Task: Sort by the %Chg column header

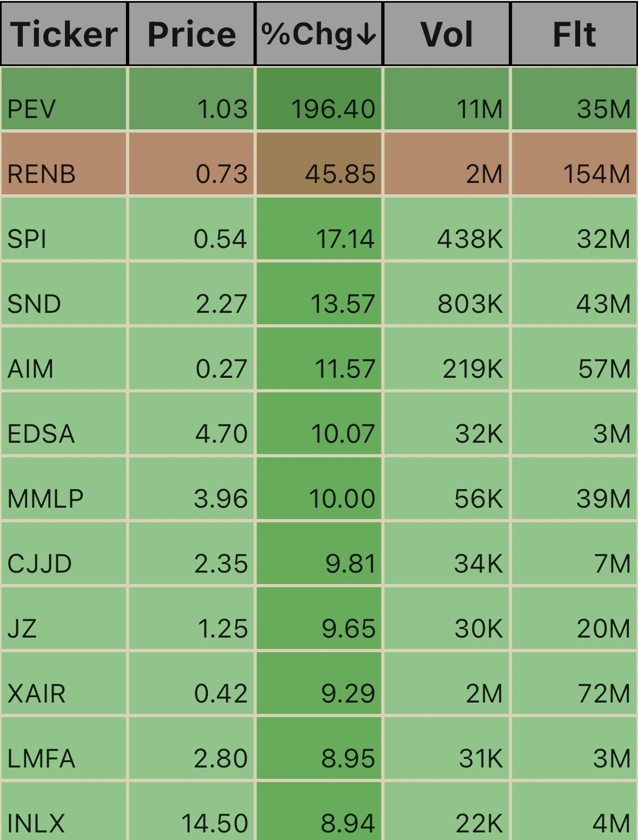Action: click(x=319, y=34)
